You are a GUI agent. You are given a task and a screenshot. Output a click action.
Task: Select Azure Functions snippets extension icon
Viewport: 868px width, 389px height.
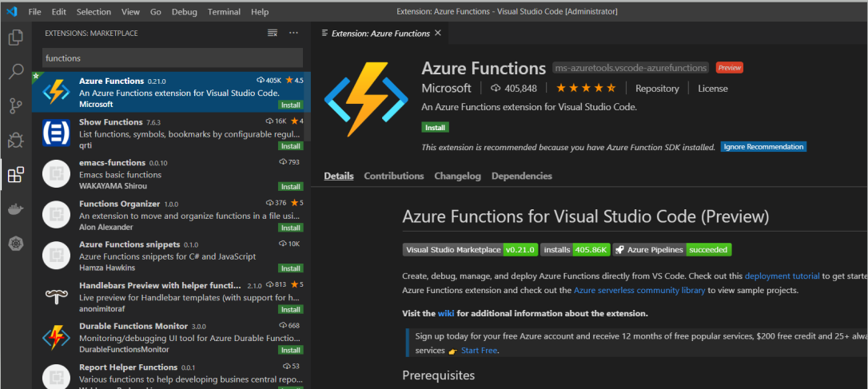click(x=56, y=256)
